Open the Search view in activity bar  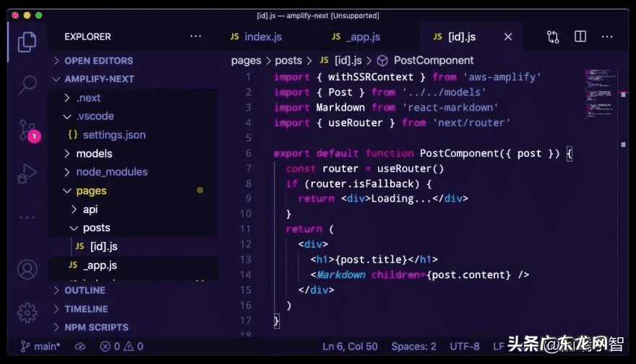[27, 84]
